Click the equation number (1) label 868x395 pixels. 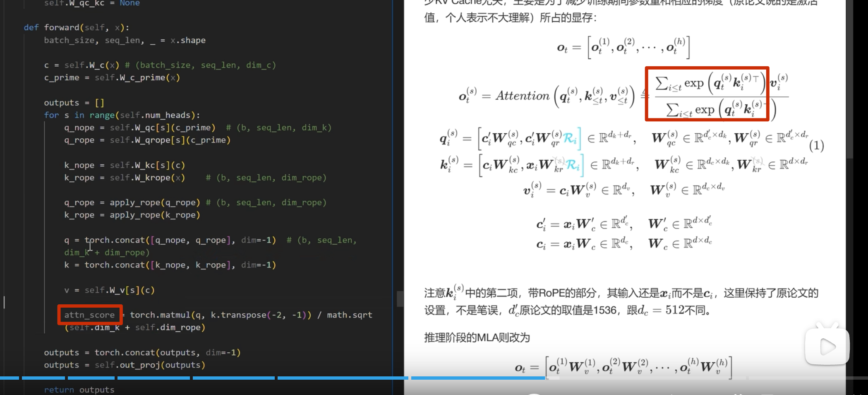click(816, 146)
